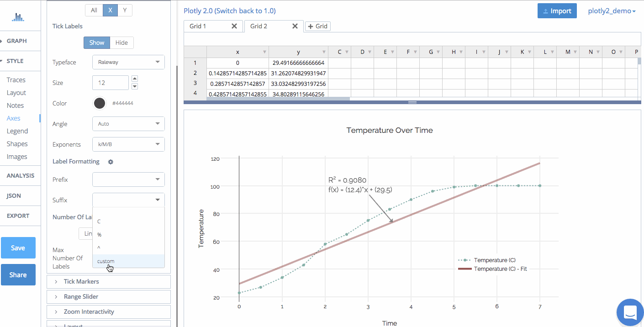
Task: Open the Typeface dropdown
Action: [x=128, y=62]
